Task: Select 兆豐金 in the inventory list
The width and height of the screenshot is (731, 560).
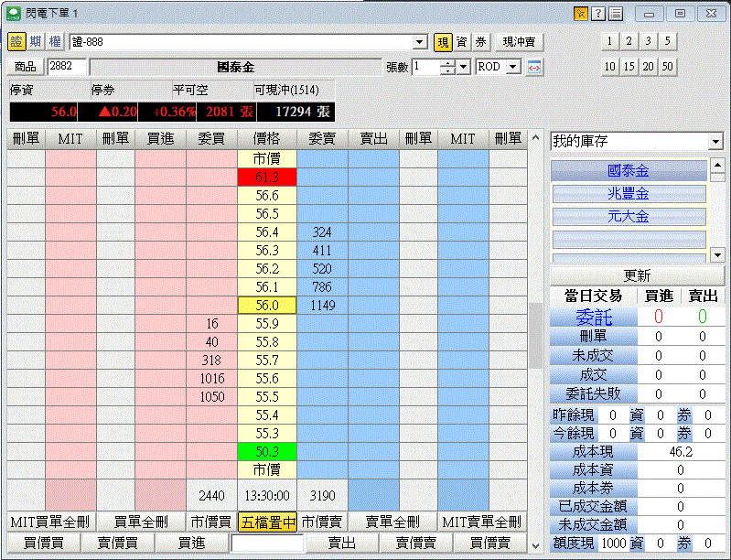Action: [629, 194]
